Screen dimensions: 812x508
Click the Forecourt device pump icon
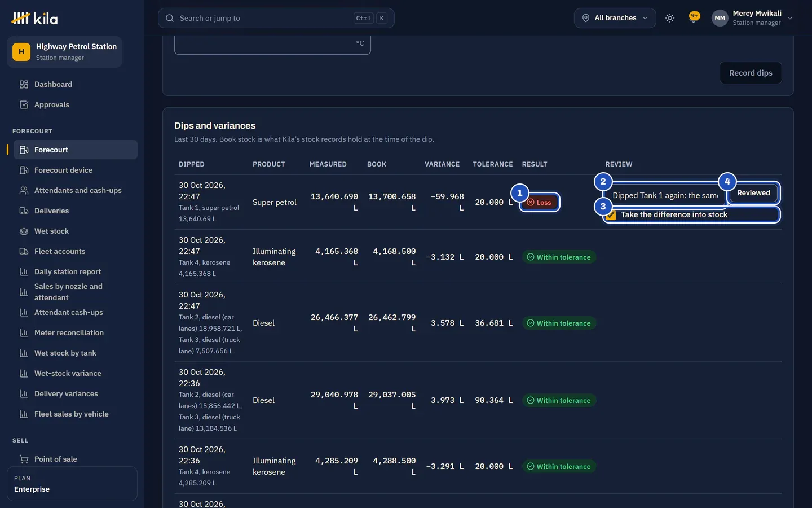click(24, 170)
